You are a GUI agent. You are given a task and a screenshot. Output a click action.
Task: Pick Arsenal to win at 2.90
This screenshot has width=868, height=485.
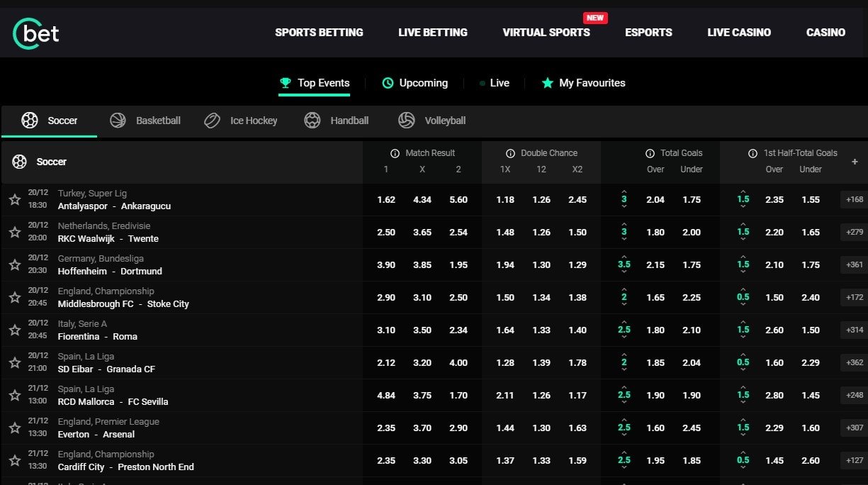point(458,428)
